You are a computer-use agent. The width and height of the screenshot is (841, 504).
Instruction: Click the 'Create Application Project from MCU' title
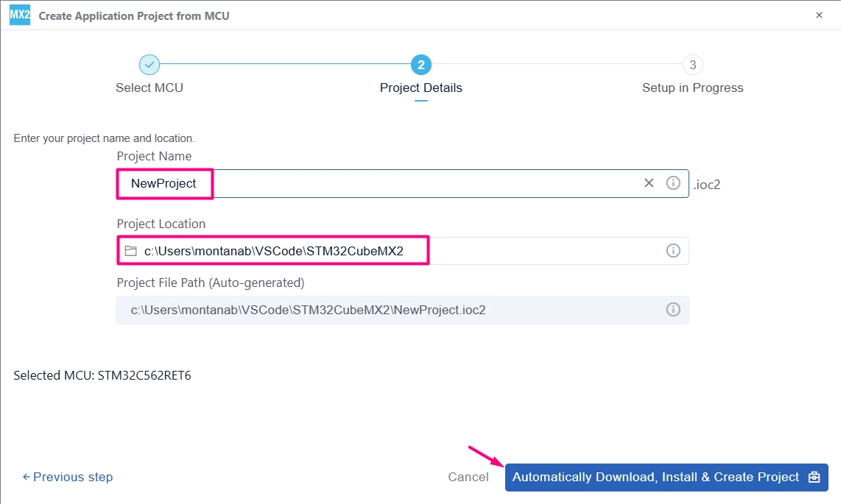pyautogui.click(x=134, y=16)
